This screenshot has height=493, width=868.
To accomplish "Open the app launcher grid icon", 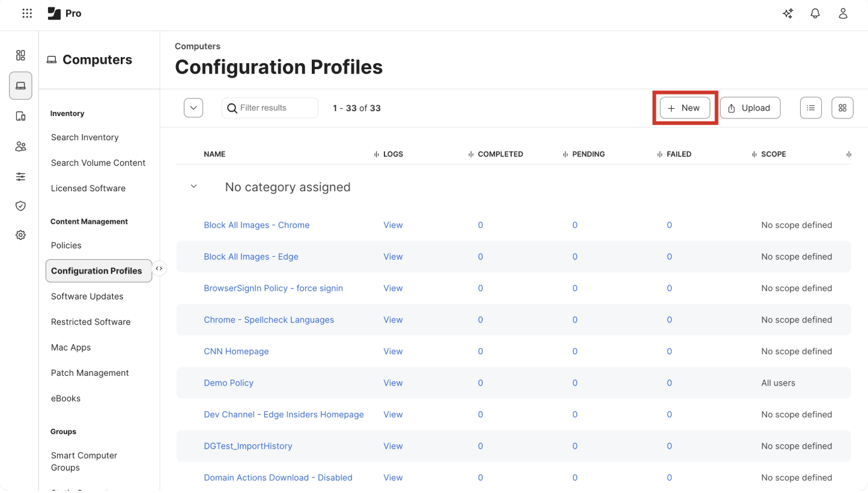I will click(27, 13).
